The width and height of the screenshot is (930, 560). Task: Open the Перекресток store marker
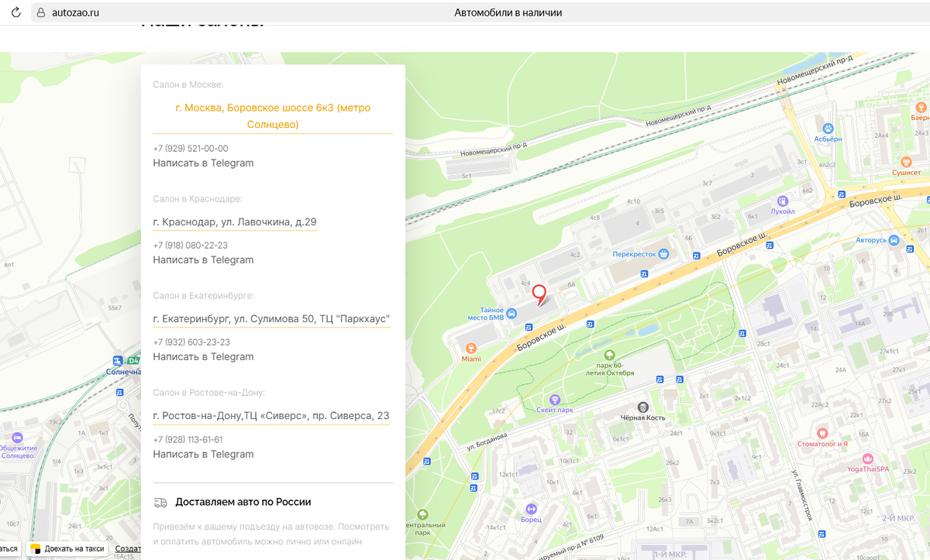click(x=664, y=253)
